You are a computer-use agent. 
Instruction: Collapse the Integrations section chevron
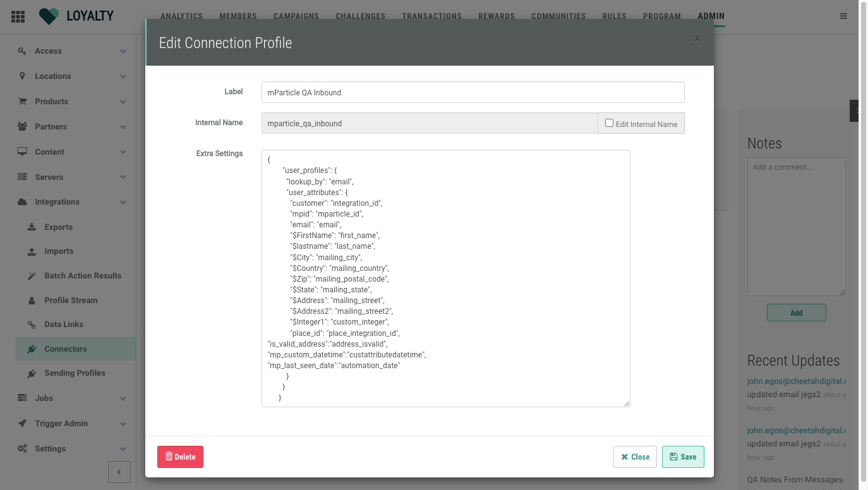[x=123, y=202]
